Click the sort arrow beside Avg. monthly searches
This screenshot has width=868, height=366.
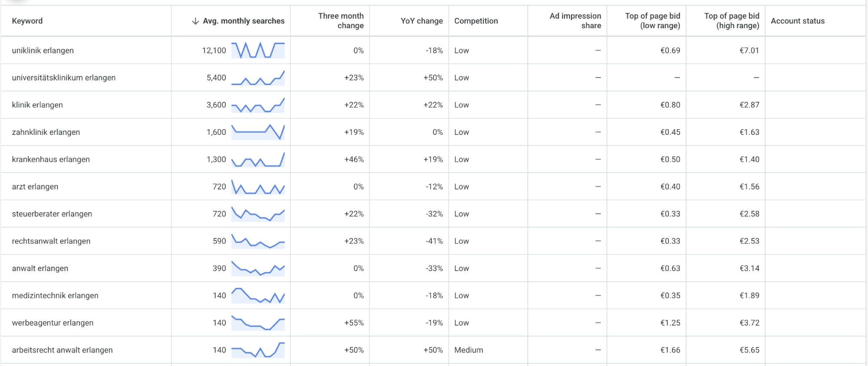point(195,21)
